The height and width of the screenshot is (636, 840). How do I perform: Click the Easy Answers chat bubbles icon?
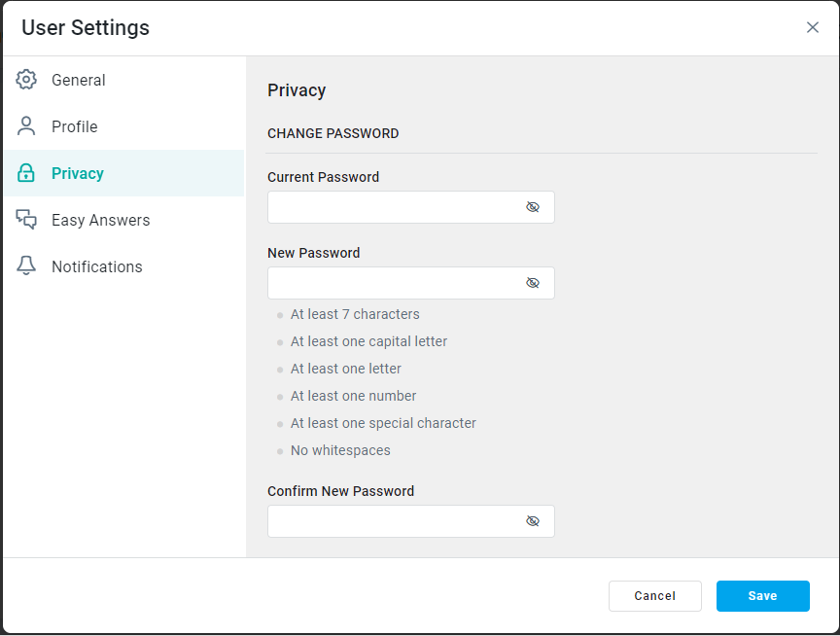pos(26,220)
